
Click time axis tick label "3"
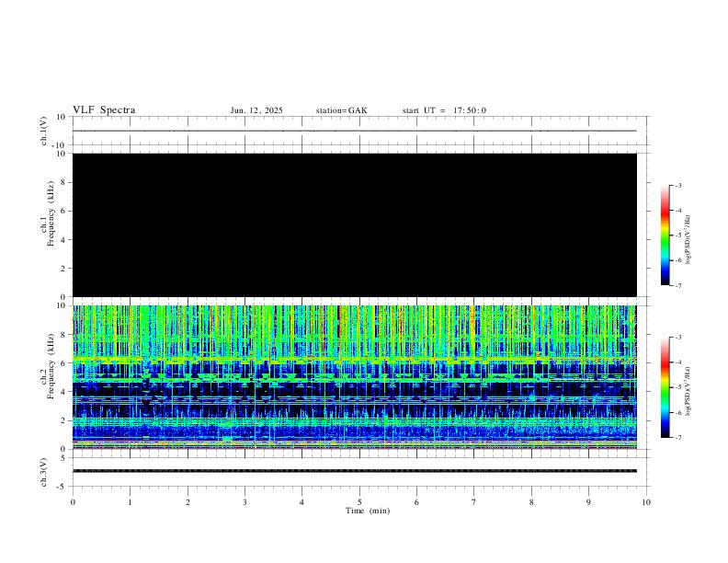click(x=245, y=502)
